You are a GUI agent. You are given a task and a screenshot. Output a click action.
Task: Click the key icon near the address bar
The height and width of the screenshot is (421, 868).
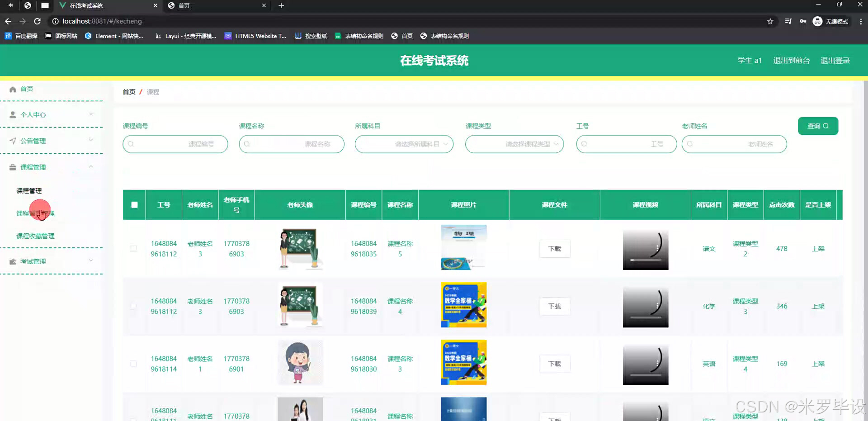[803, 21]
